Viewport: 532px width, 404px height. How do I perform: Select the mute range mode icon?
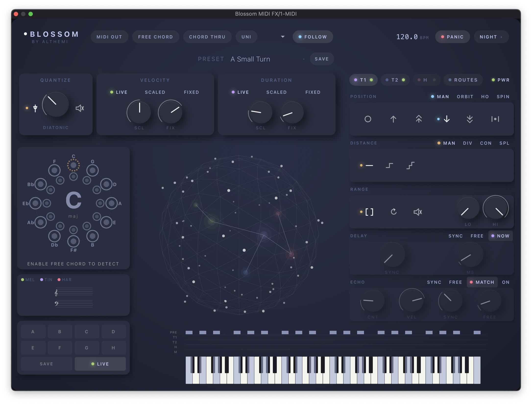coord(418,212)
